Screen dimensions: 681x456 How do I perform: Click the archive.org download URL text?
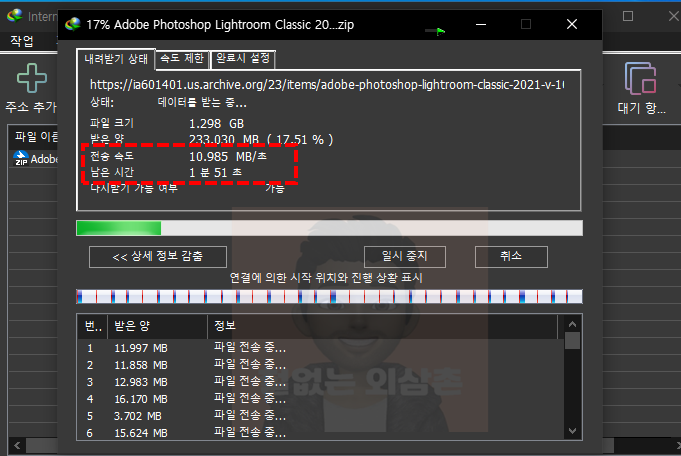point(327,85)
